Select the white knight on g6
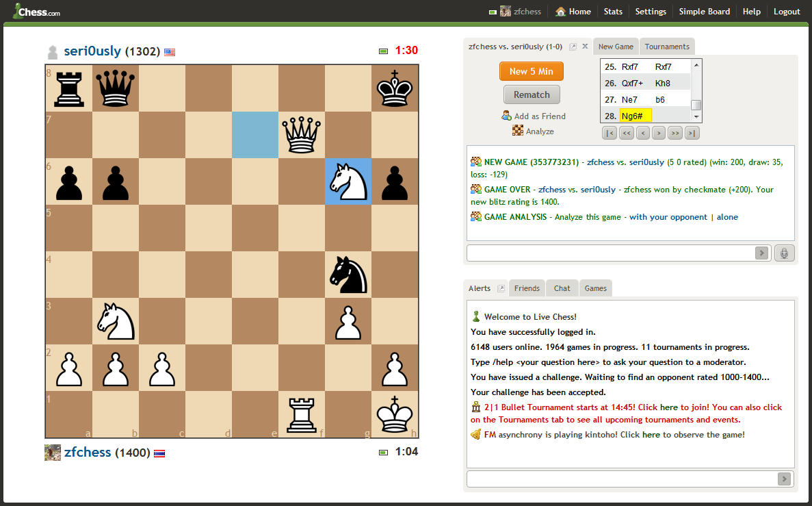812x506 pixels. [x=348, y=181]
